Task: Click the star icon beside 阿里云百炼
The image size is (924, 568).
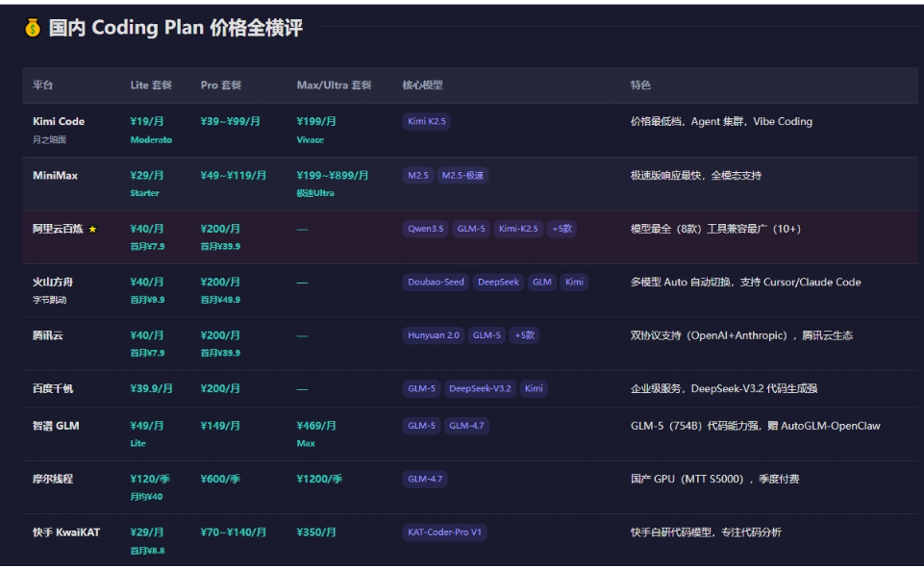Action: [x=92, y=230]
